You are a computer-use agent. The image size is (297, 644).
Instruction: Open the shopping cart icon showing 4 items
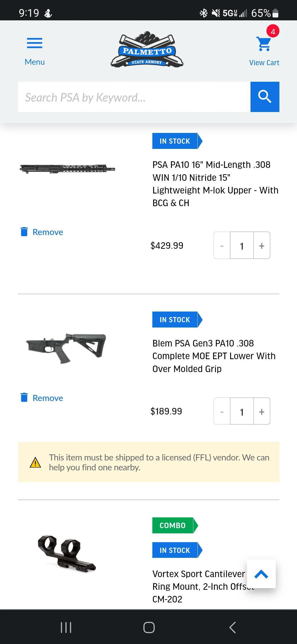(263, 44)
